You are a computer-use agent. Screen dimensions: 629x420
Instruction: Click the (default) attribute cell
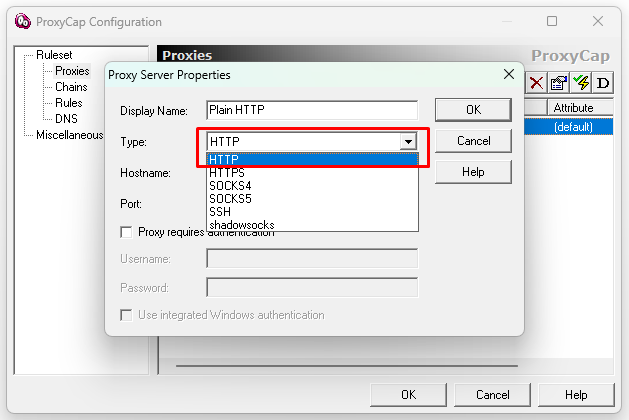573,127
